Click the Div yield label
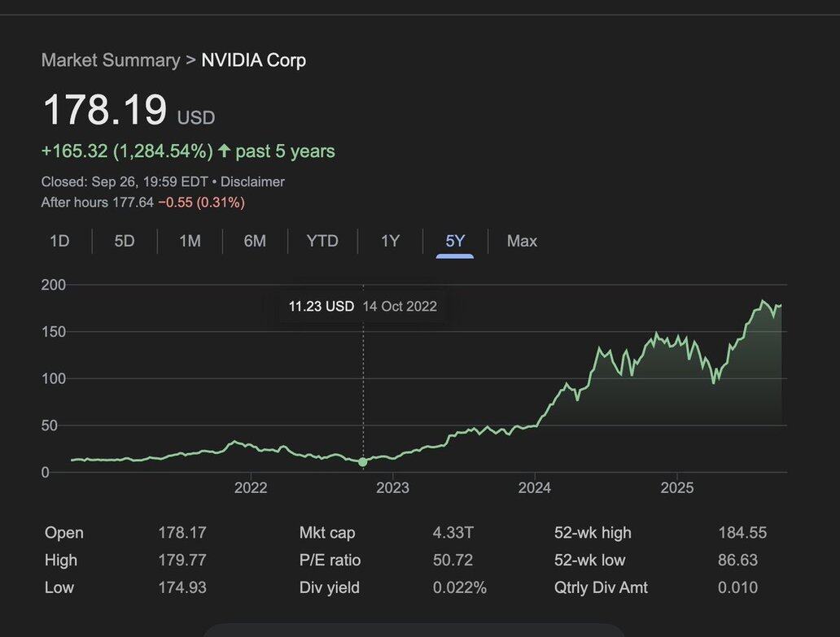 [330, 587]
